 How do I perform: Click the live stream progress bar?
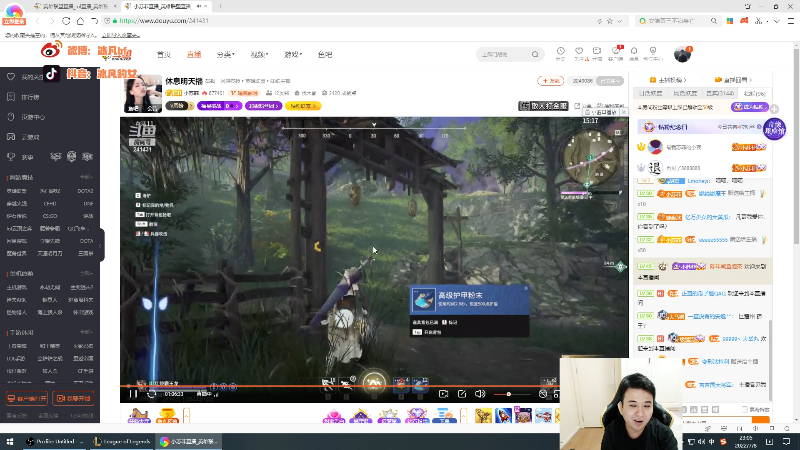pyautogui.click(x=339, y=386)
